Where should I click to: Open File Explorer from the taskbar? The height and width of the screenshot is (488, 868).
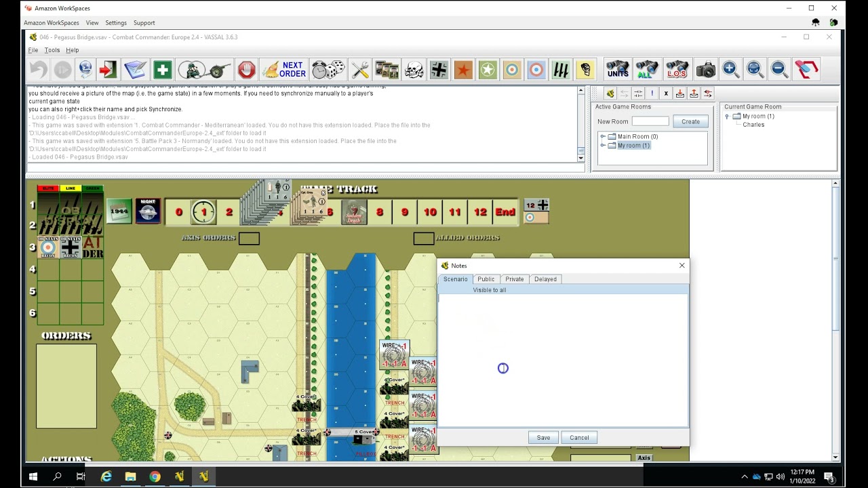click(x=130, y=477)
